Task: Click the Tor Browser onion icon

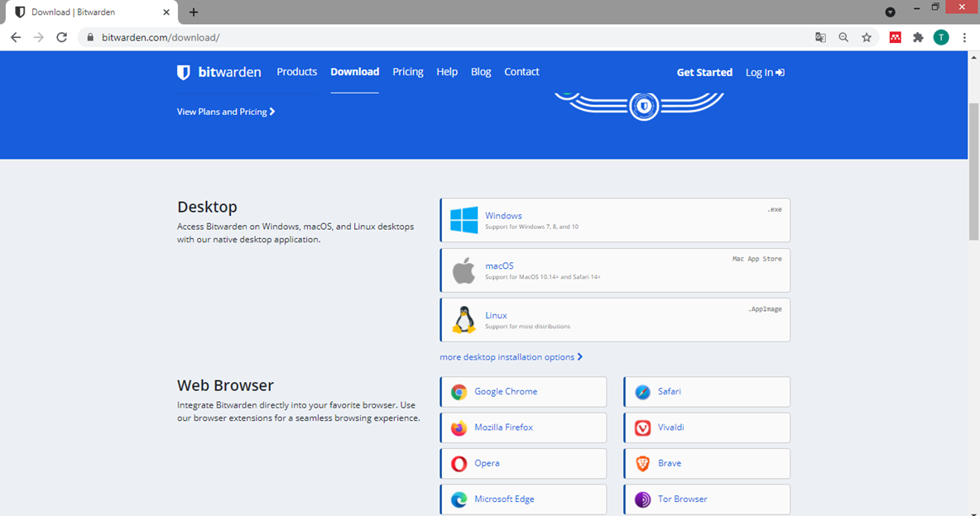Action: 642,499
